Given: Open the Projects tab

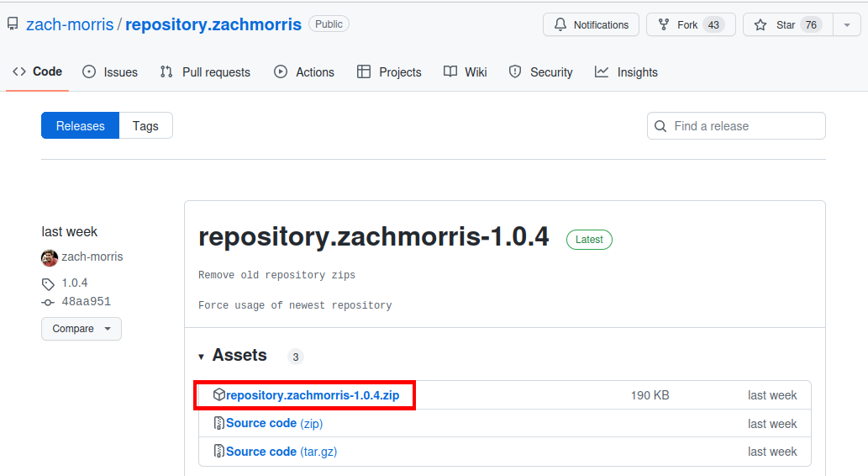Looking at the screenshot, I should click(389, 72).
